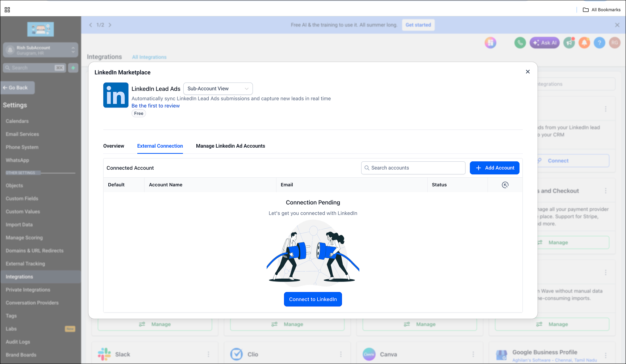Close the LinkedIn Marketplace dialog

click(x=528, y=72)
